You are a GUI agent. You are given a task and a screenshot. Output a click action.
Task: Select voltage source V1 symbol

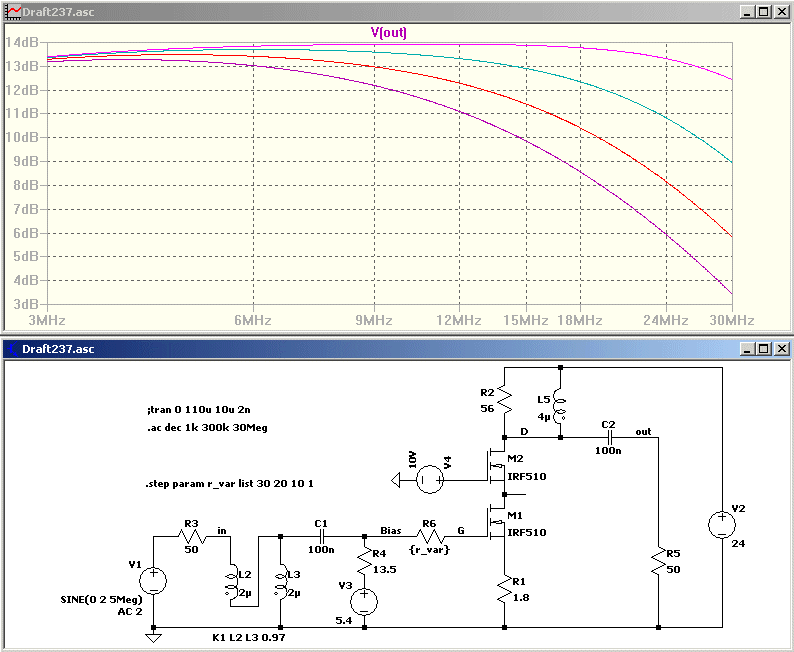coord(153,580)
